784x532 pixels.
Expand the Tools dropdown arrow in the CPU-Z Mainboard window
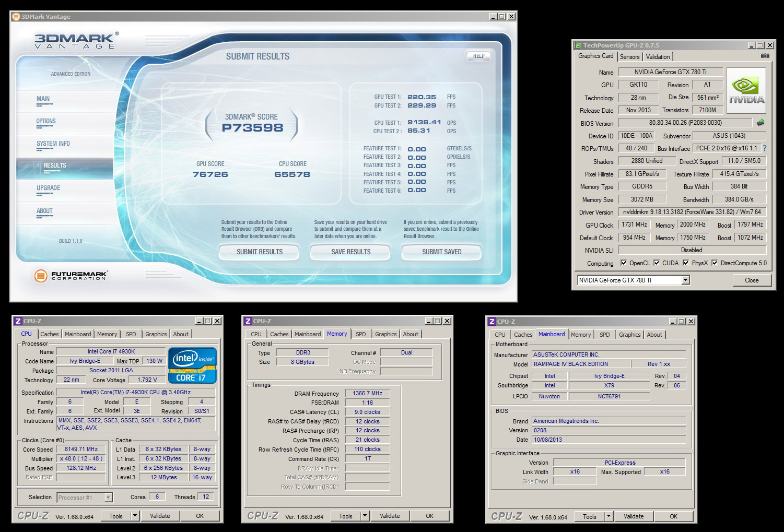609,516
